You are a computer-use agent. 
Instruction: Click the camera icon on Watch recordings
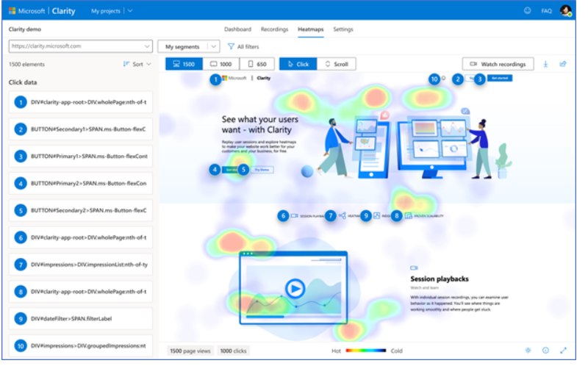tap(473, 64)
